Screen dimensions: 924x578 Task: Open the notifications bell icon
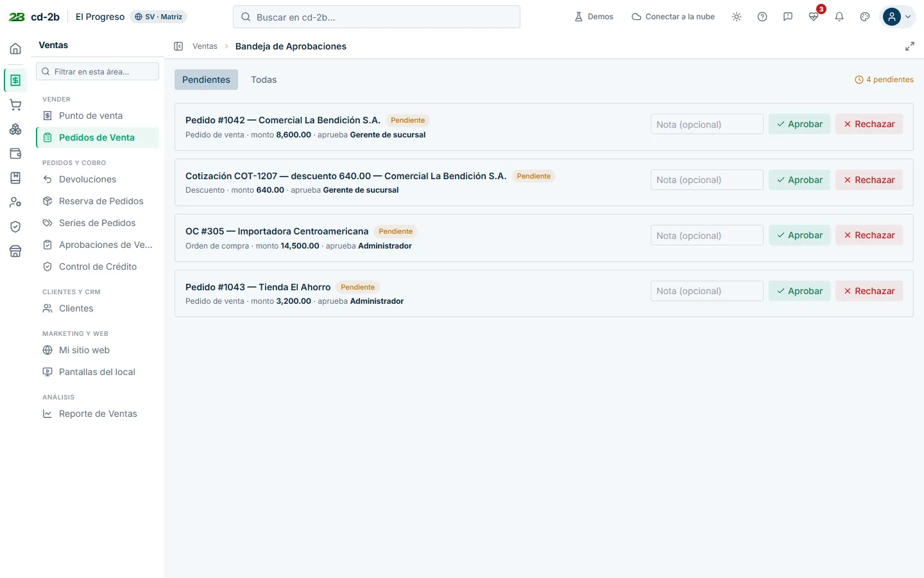(x=839, y=17)
